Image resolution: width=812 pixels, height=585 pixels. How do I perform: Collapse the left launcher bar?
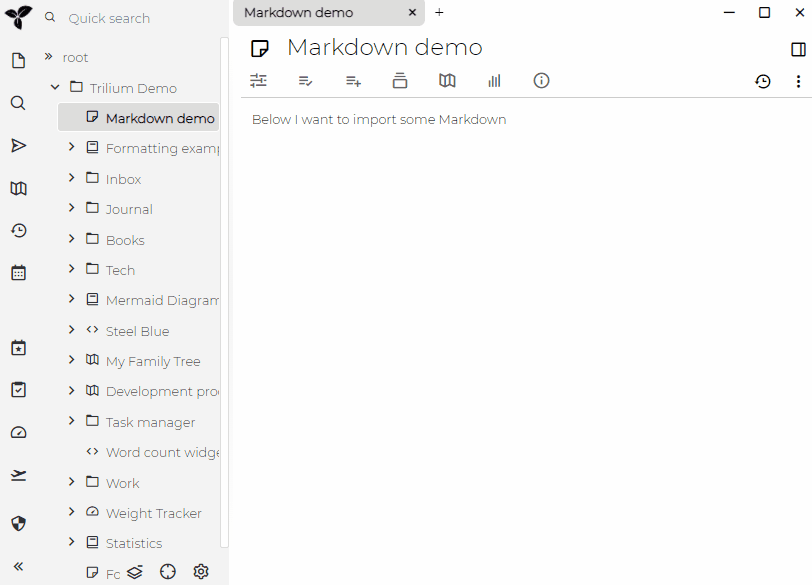click(18, 566)
